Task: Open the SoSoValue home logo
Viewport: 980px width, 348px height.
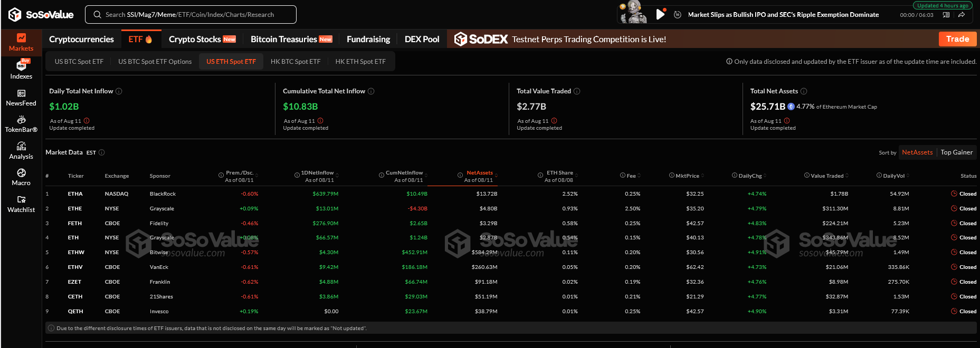Action: [x=41, y=15]
